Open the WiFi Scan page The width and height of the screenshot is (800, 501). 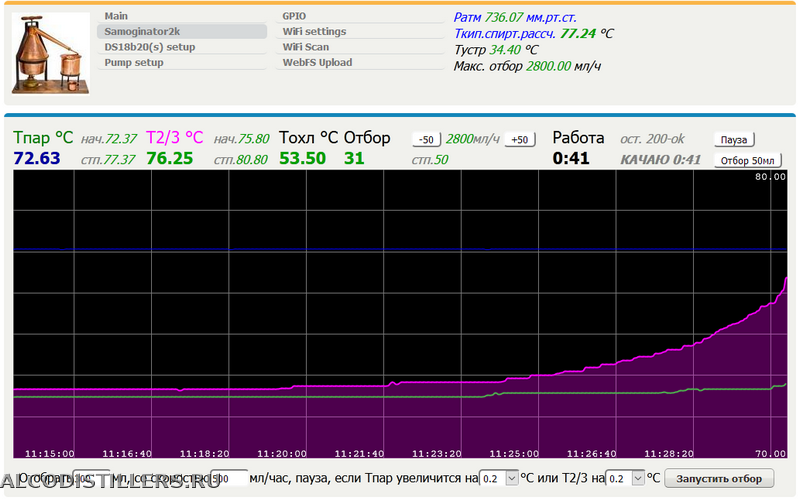(x=360, y=47)
